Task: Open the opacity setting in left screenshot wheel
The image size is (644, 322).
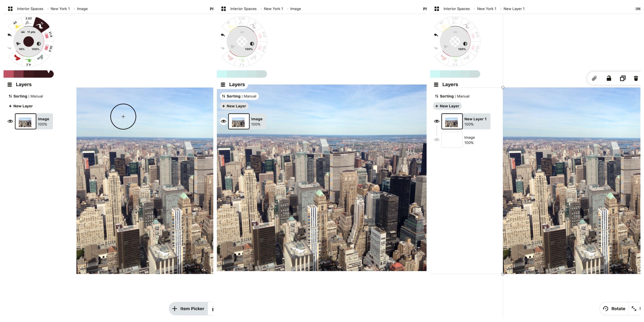Action: [x=37, y=46]
